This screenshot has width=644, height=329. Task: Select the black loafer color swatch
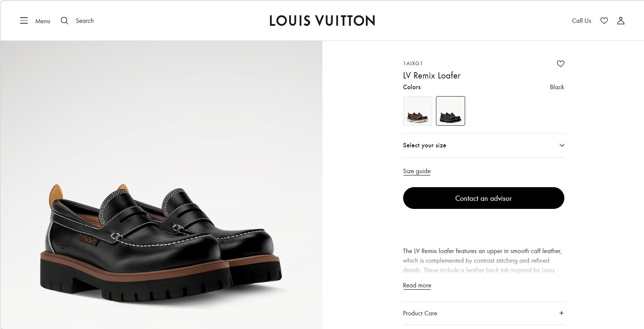click(450, 111)
